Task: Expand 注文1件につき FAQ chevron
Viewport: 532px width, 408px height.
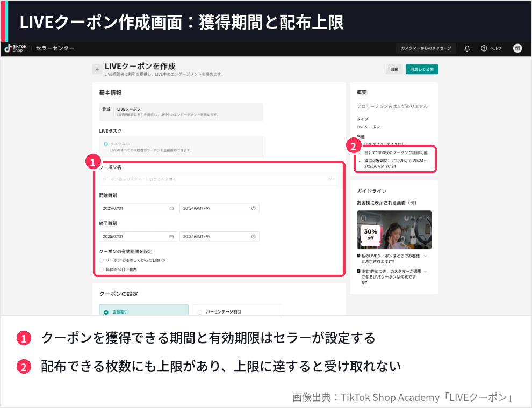Action: click(426, 272)
